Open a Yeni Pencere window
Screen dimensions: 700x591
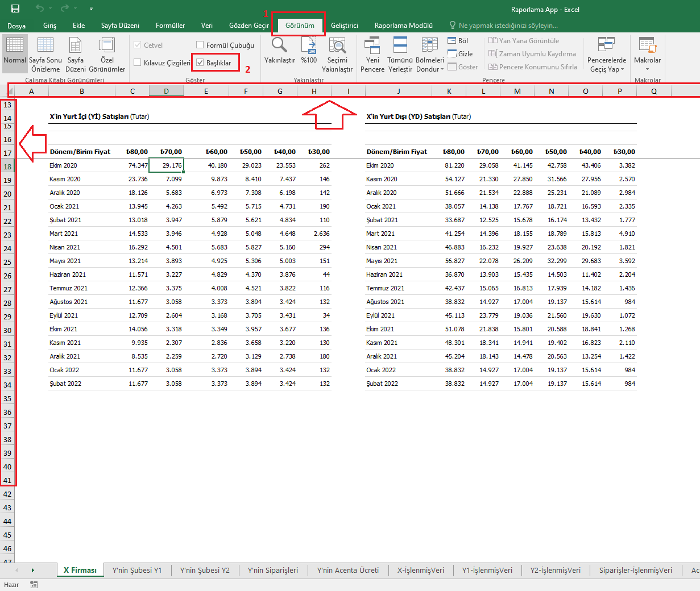372,45
